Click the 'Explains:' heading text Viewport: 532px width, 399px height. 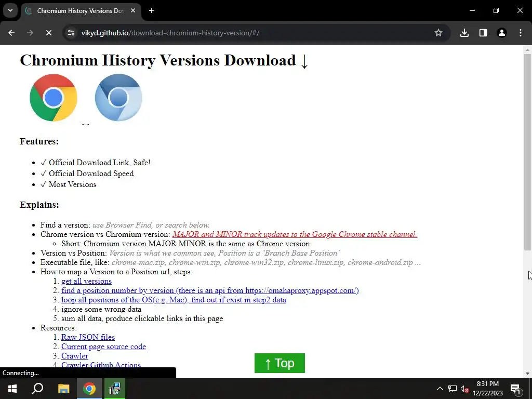point(39,205)
